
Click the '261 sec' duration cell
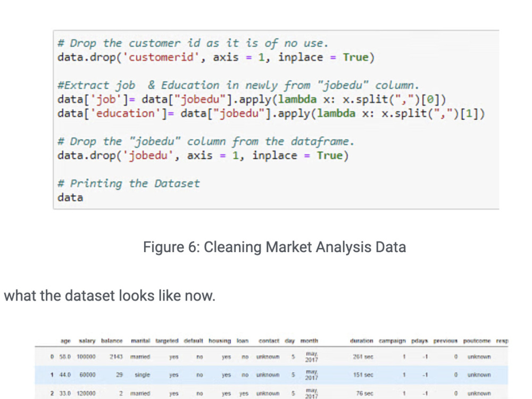(x=363, y=357)
